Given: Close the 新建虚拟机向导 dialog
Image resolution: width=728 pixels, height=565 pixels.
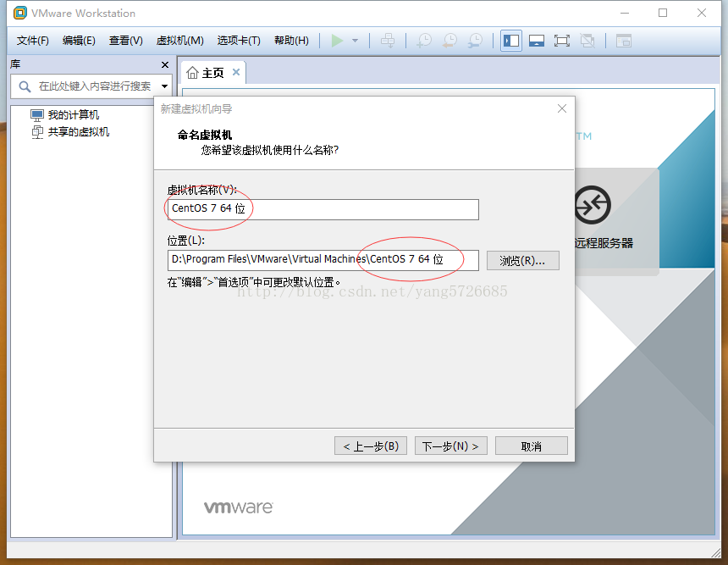Looking at the screenshot, I should (562, 108).
